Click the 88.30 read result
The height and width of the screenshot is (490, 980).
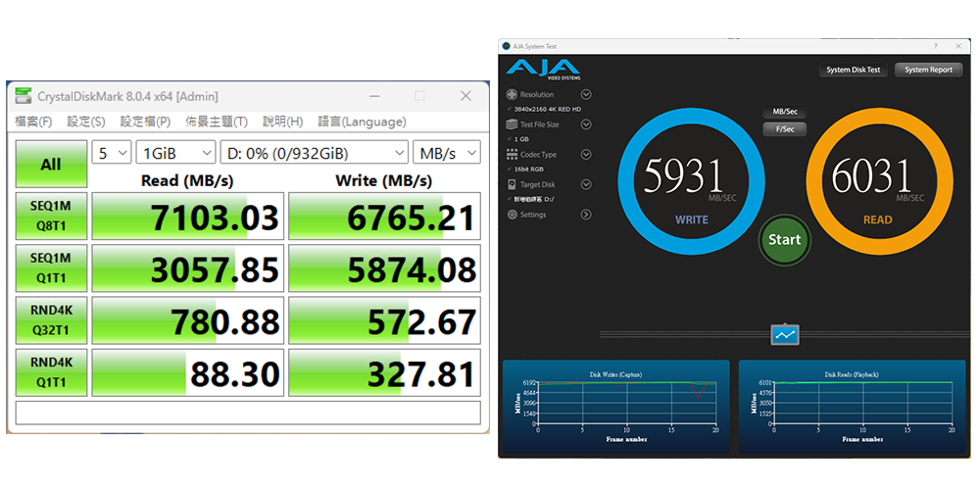188,372
